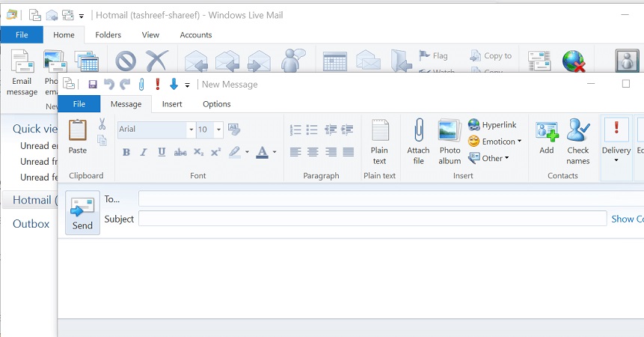This screenshot has width=644, height=337.
Task: Click Delete X icon in main window
Action: click(x=157, y=61)
